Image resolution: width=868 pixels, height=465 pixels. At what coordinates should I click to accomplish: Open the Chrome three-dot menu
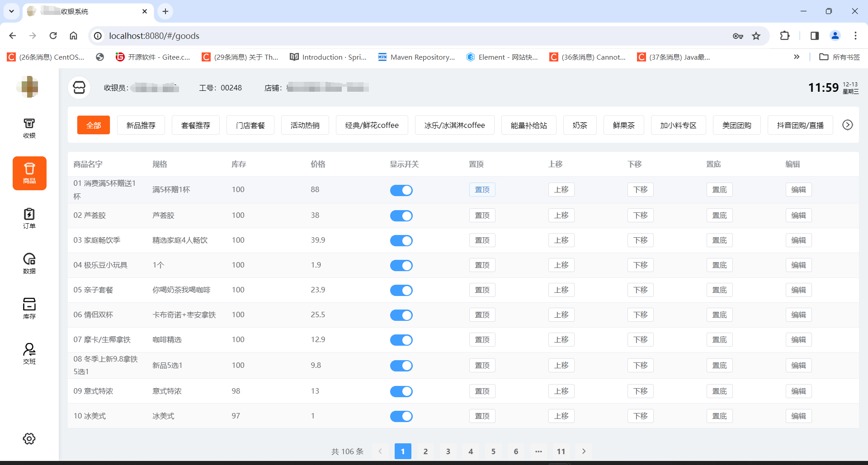(x=855, y=36)
